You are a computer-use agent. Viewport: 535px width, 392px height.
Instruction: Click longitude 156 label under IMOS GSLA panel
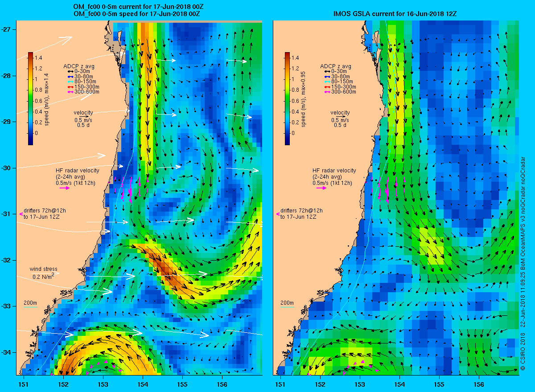tap(479, 384)
